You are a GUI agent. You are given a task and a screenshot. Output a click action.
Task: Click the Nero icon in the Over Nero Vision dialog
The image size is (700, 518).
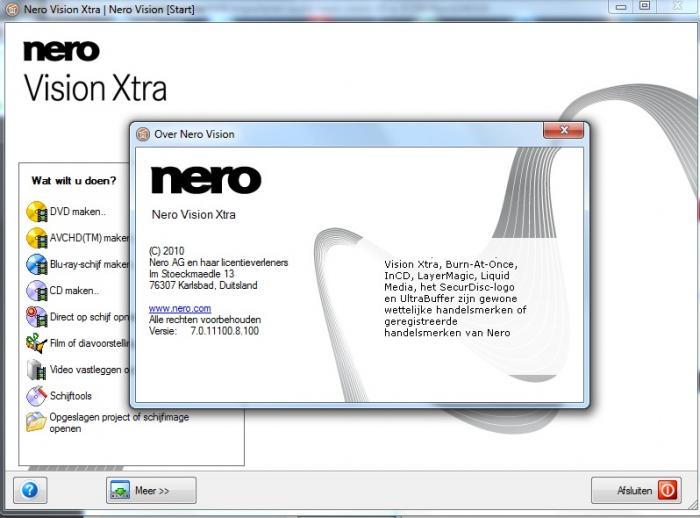click(143, 134)
